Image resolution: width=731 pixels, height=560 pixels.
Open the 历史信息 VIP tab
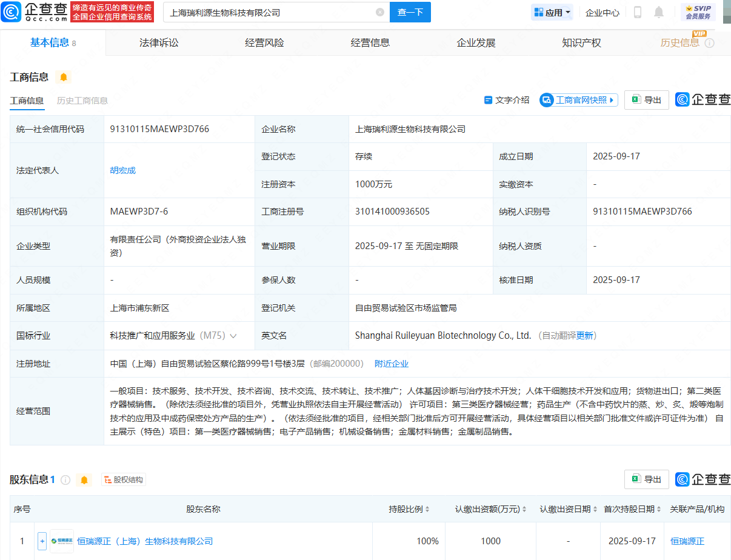[x=679, y=42]
